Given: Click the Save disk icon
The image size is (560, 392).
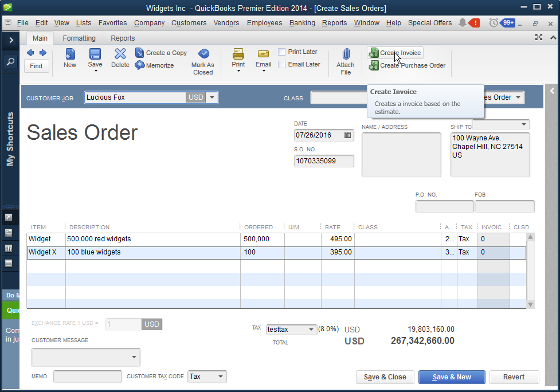Looking at the screenshot, I should tap(95, 54).
